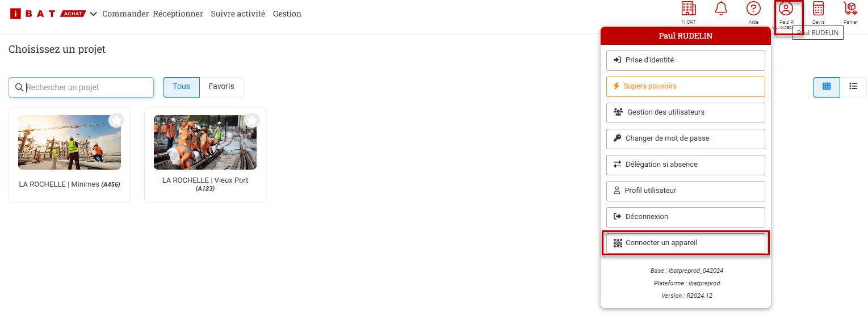Favorite the LA ROCHELLE Minimes project star
The height and width of the screenshot is (316, 868).
[x=116, y=120]
